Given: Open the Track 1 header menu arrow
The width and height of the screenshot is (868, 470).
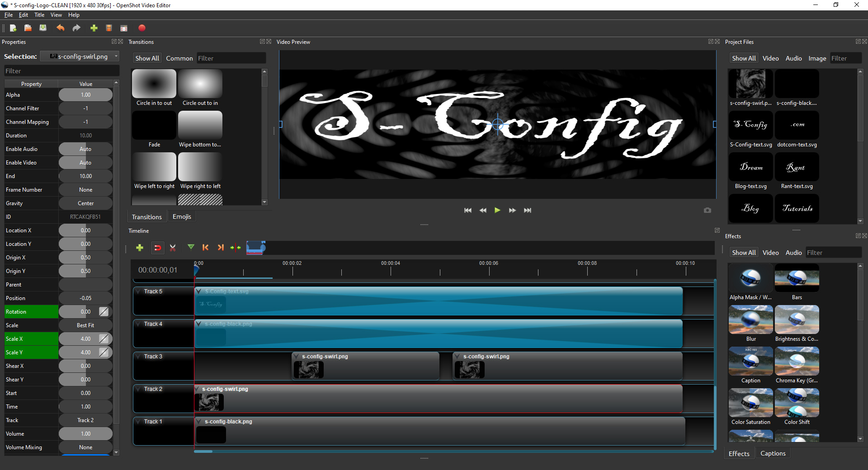Looking at the screenshot, I should click(138, 422).
